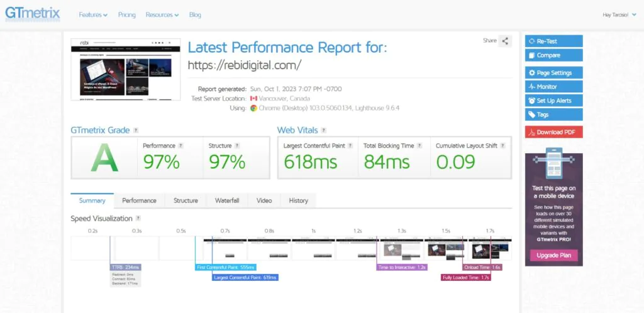
Task: Click the help icon next to Web Vitals
Action: [324, 131]
